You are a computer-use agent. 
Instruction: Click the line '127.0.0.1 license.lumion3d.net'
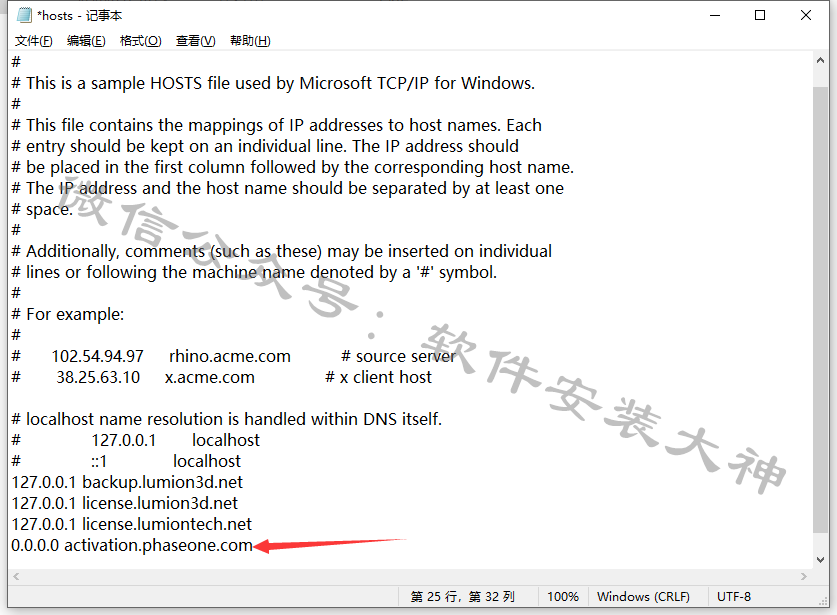tap(124, 503)
